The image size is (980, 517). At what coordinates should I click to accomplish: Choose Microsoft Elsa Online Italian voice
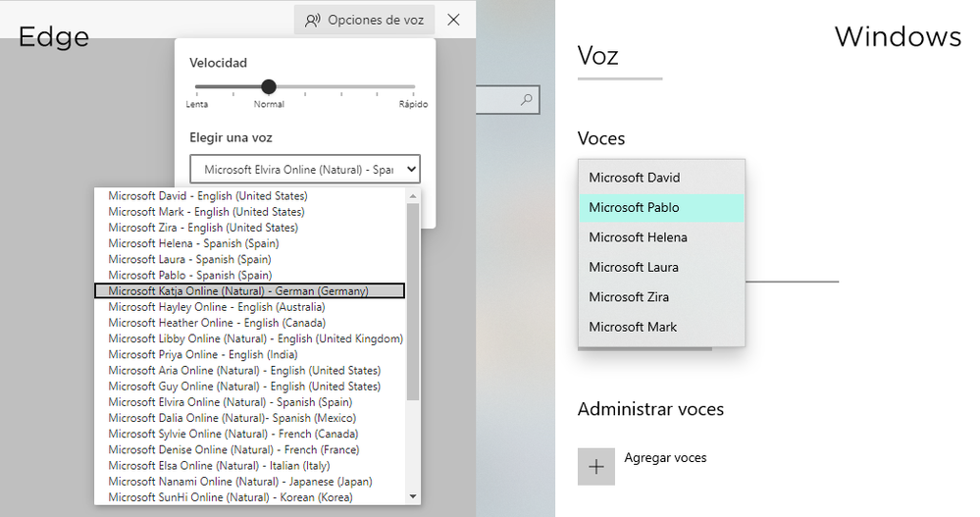click(x=250, y=466)
